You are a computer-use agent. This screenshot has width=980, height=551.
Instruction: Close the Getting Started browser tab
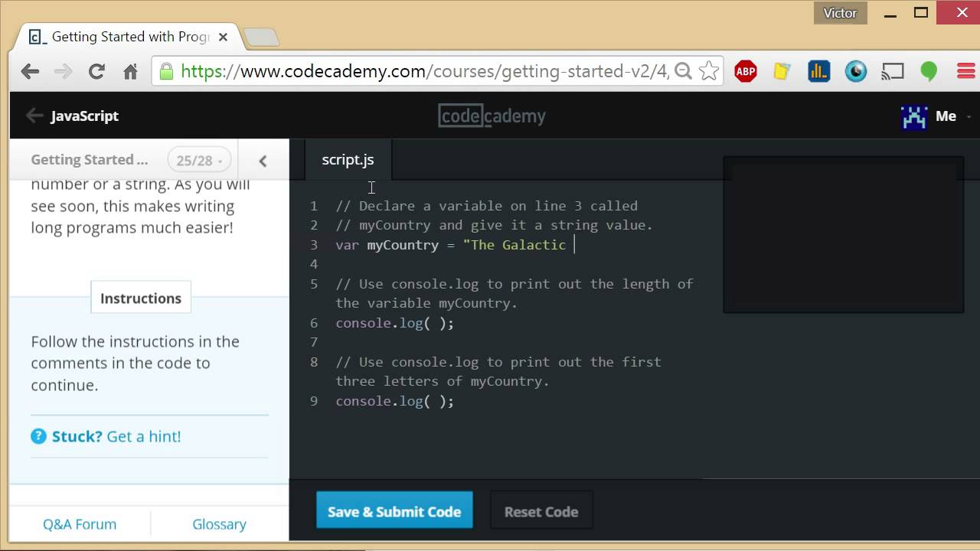click(x=223, y=37)
